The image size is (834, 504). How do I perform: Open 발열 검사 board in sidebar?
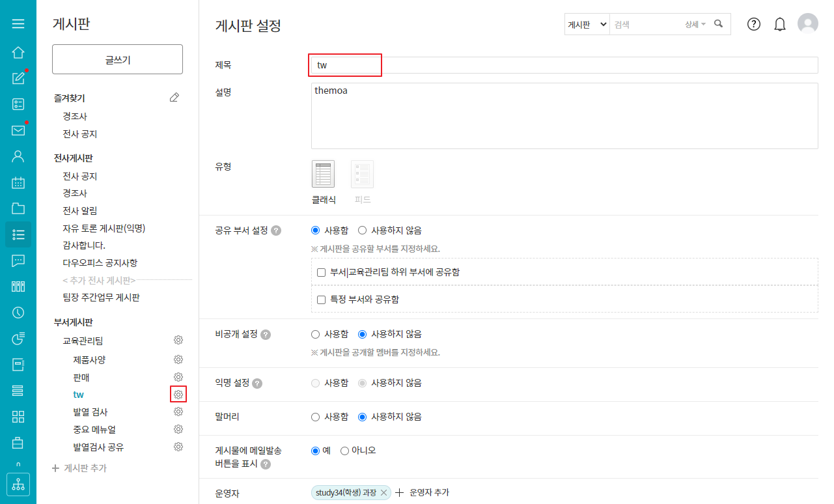(x=90, y=412)
